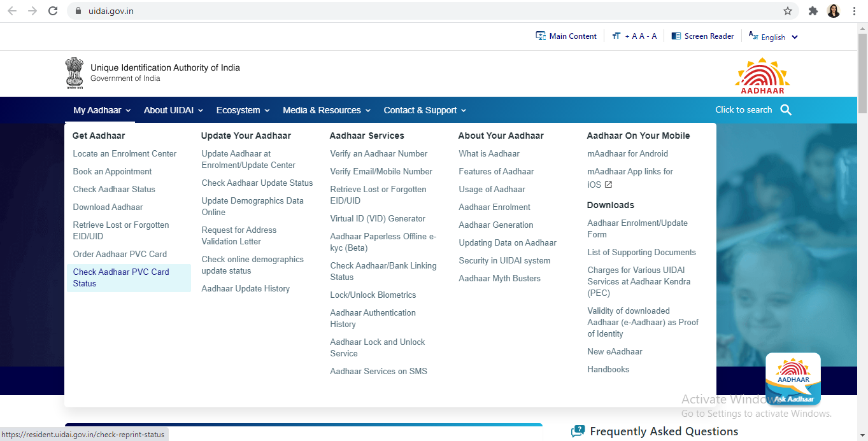Viewport: 868px width, 441px height.
Task: Expand the About UIDAI menu
Action: point(173,110)
